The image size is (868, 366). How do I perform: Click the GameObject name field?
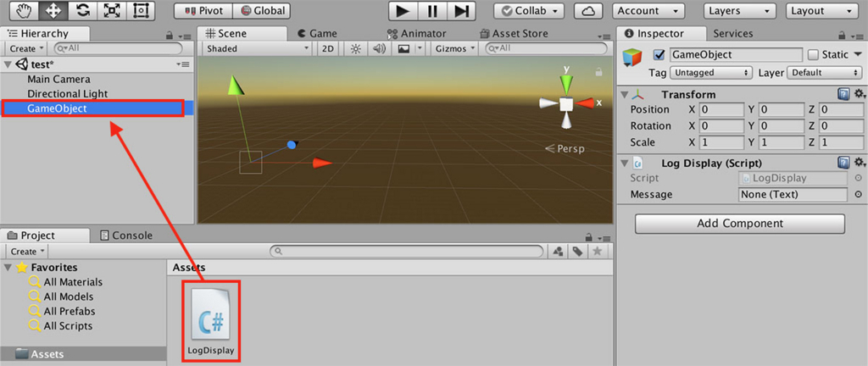[x=736, y=54]
